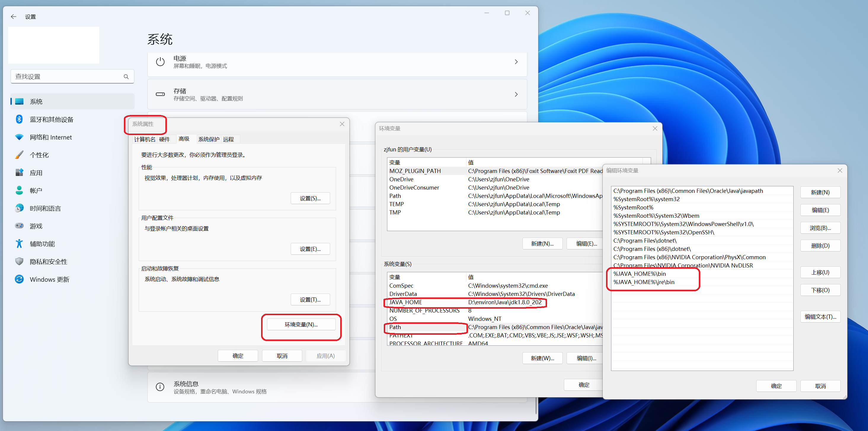Open the Gaming settings icon
868x431 pixels.
tap(19, 226)
